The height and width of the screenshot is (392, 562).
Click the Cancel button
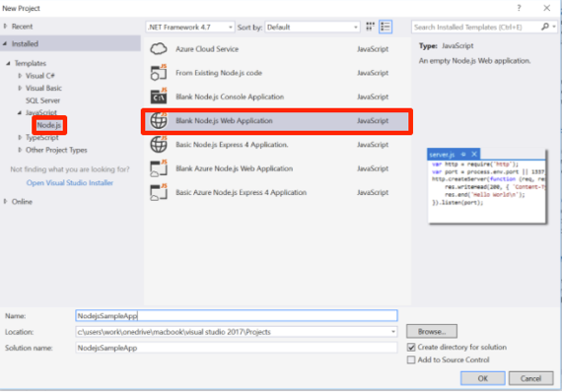click(x=530, y=378)
